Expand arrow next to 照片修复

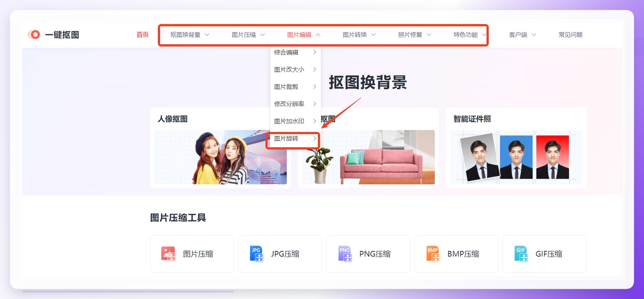[x=429, y=35]
